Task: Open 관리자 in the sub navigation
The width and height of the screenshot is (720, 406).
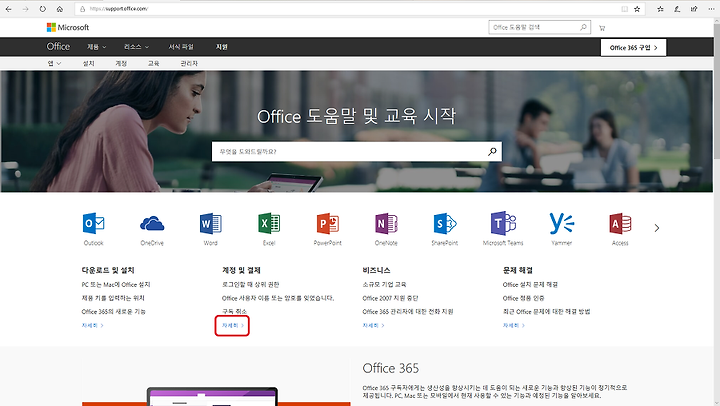Action: (x=189, y=63)
